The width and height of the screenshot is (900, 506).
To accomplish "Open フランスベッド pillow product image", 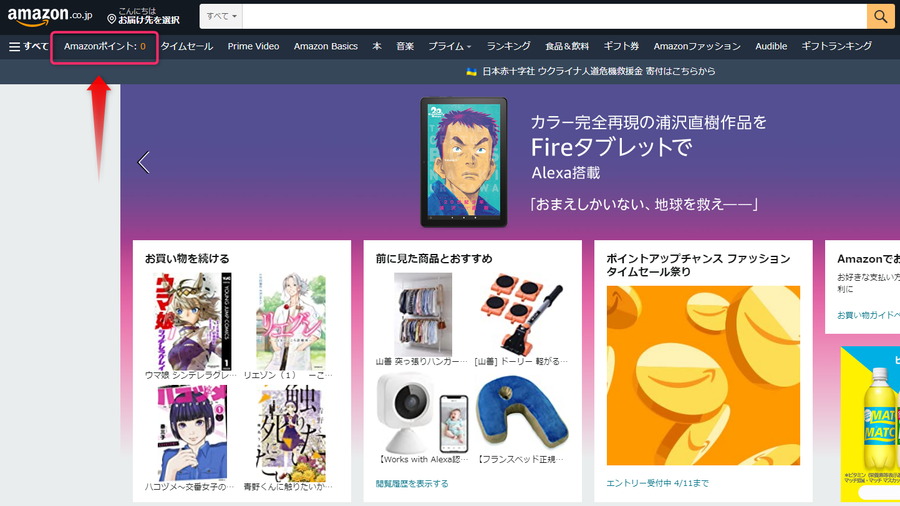I will tap(522, 413).
